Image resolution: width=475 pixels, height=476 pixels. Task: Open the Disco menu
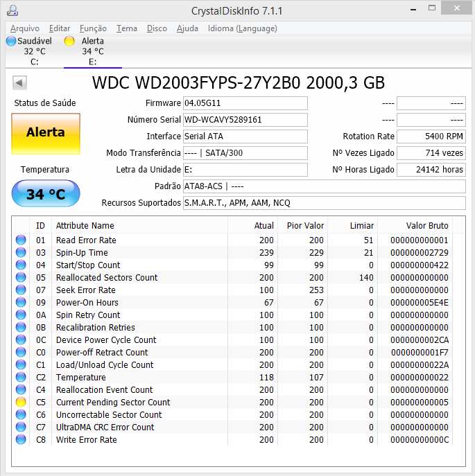click(x=157, y=28)
